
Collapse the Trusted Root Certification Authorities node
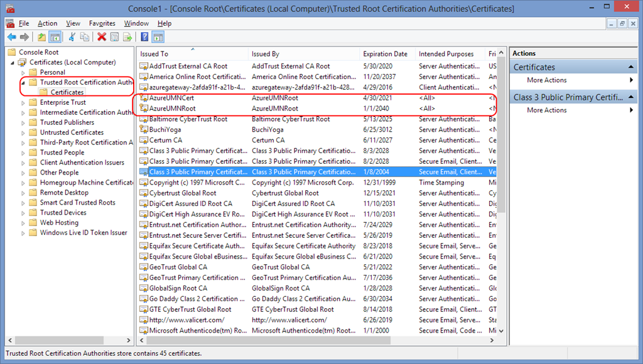pos(24,82)
